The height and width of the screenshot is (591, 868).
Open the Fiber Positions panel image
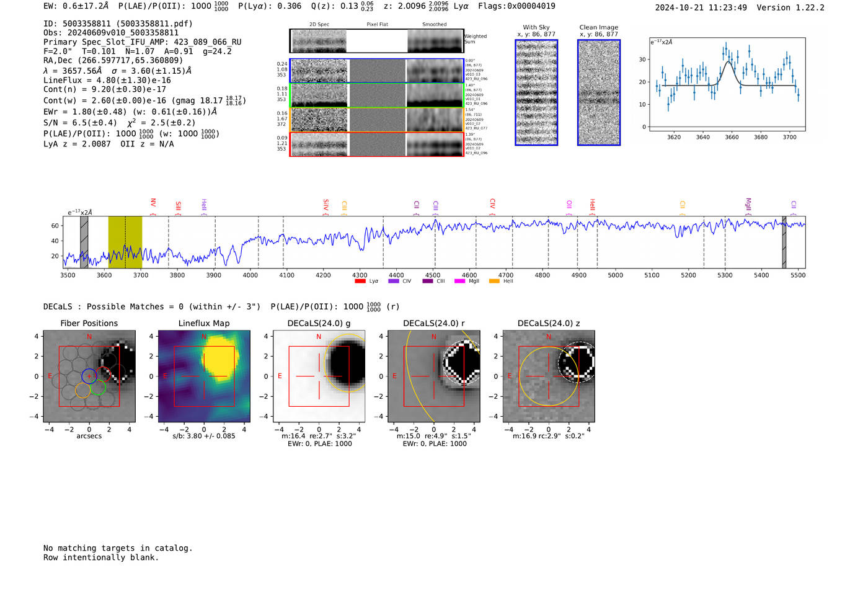(x=89, y=376)
